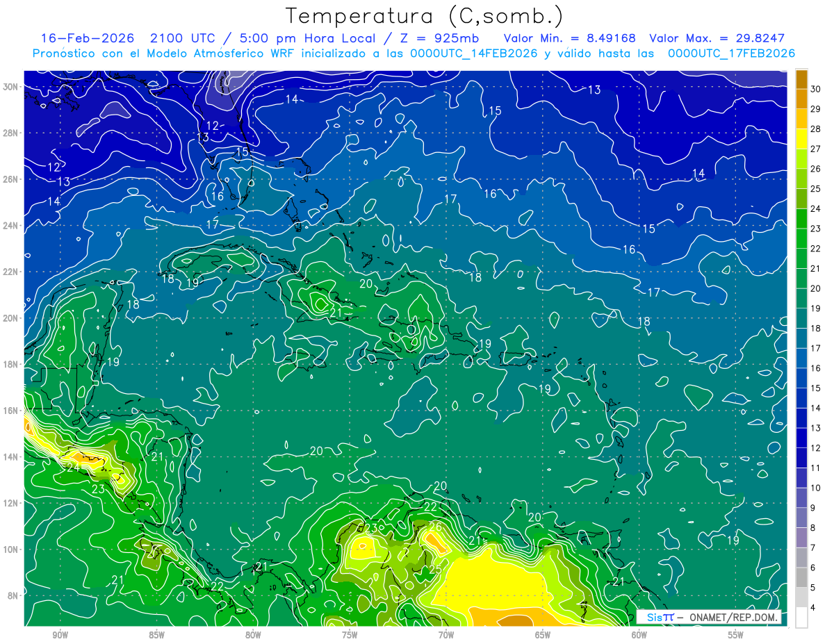Click the 28 value on the color legend
Image resolution: width=834 pixels, height=644 pixels.
(816, 129)
